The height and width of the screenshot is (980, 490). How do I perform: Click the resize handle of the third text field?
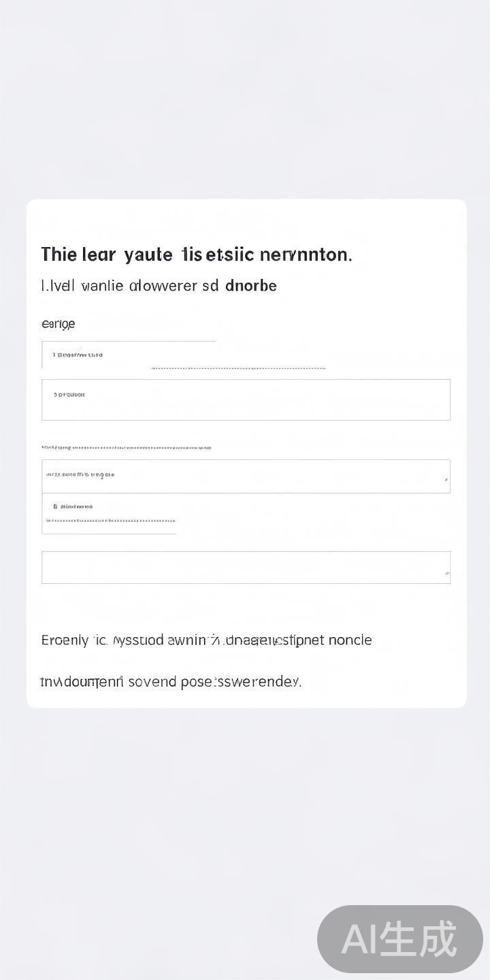tap(446, 480)
